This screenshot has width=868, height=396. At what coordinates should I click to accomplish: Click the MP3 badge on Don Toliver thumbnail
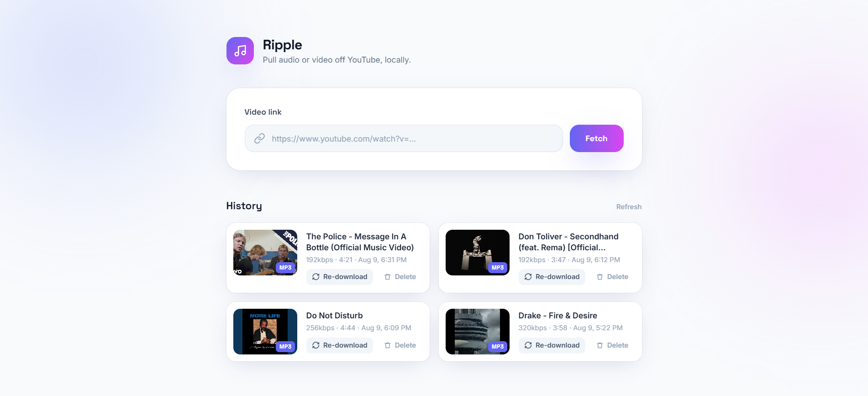click(x=498, y=268)
